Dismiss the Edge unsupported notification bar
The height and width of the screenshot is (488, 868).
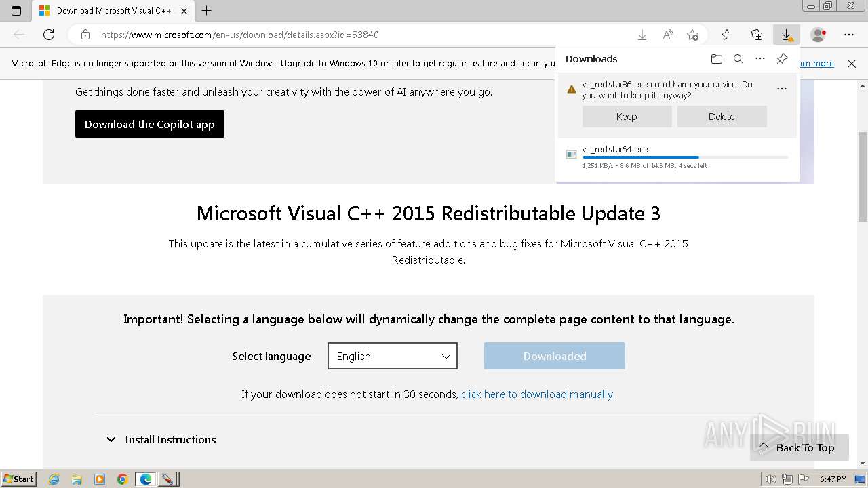852,64
